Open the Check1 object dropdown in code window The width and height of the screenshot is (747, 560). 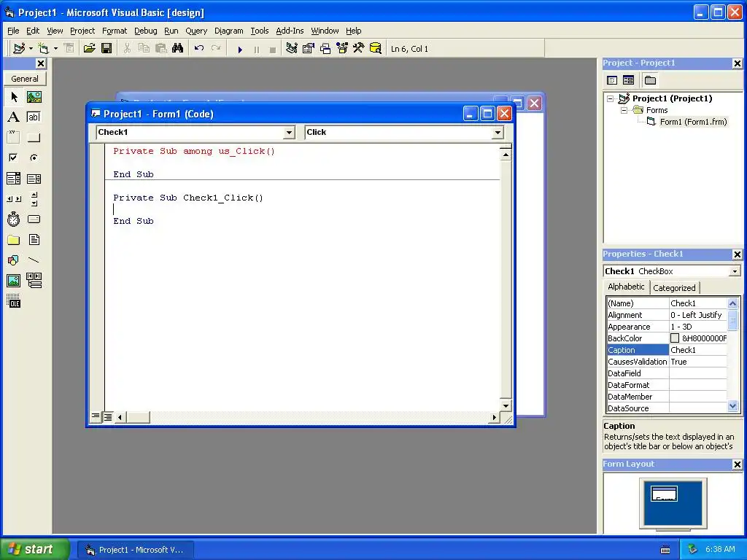(289, 133)
